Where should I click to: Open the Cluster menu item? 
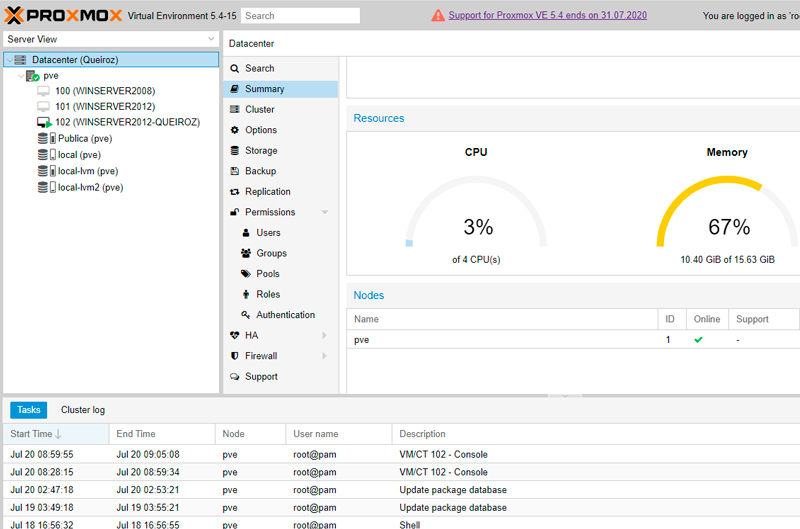click(x=281, y=109)
